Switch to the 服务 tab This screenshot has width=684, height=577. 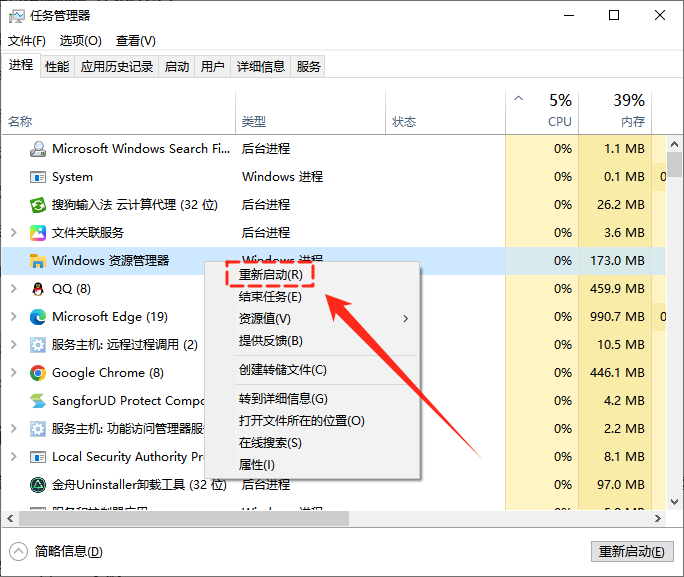(x=308, y=67)
